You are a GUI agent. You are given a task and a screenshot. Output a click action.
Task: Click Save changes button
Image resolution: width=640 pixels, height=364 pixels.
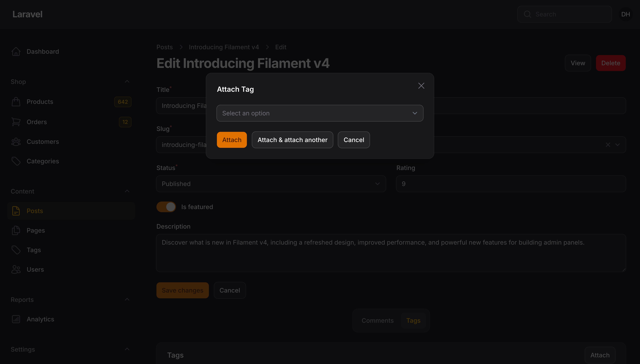[x=183, y=290]
